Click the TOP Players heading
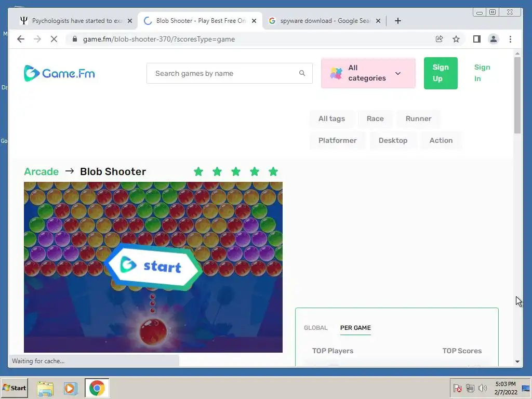This screenshot has width=532, height=399. pyautogui.click(x=332, y=351)
